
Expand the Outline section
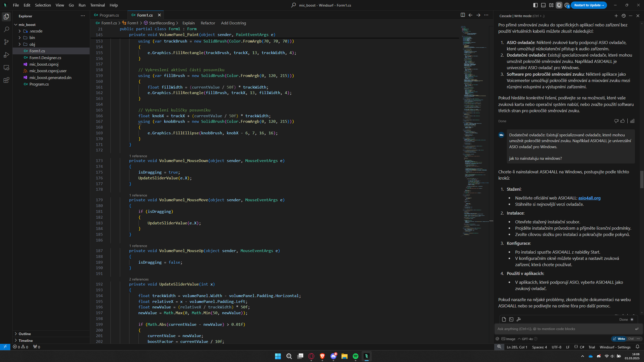pos(25,334)
